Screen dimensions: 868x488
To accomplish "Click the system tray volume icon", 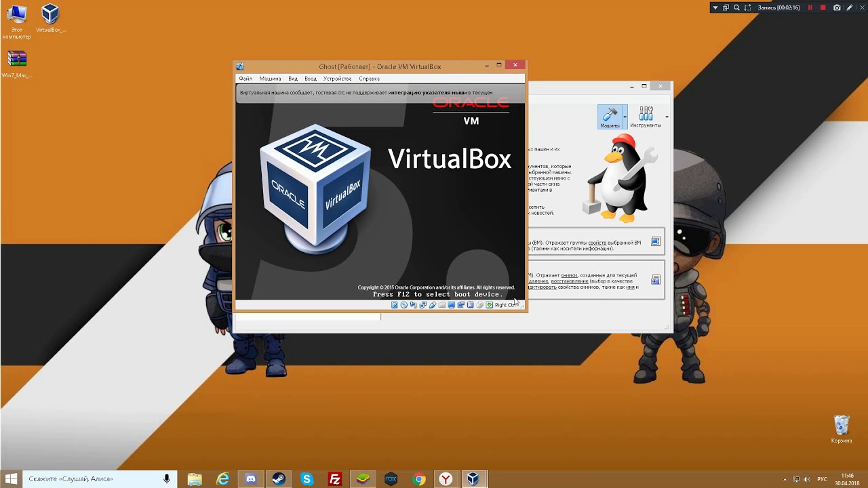I will 807,479.
